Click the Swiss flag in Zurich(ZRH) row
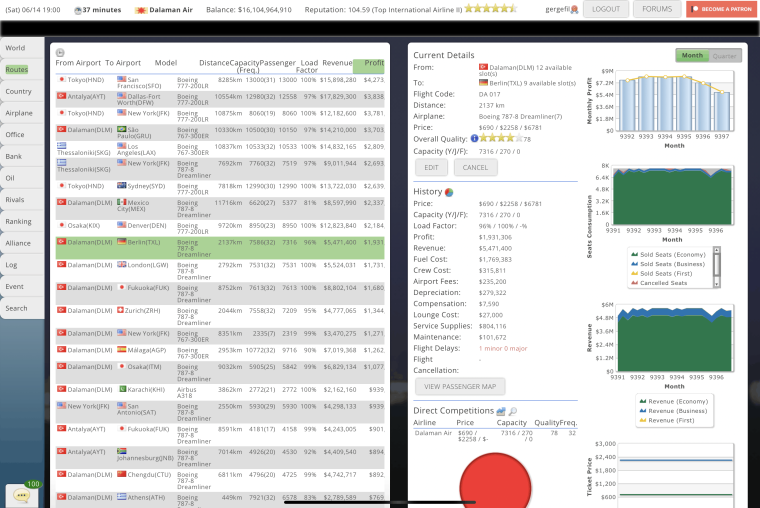Viewport: 760px width, 508px height. 120,310
